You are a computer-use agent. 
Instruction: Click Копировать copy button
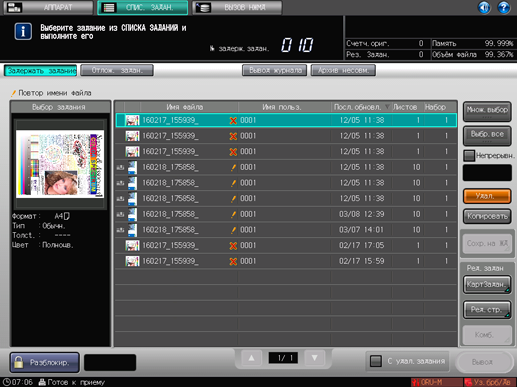(x=487, y=216)
